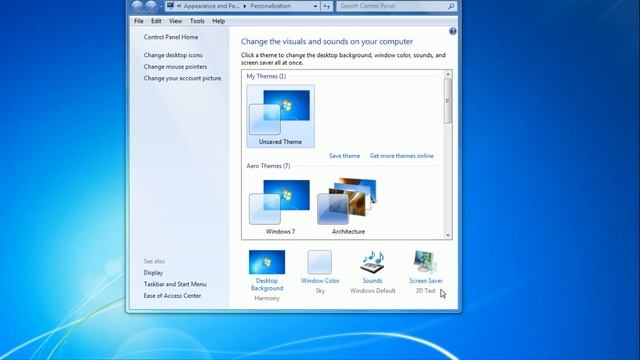Open the Tools menu
This screenshot has height=360, width=640.
(197, 21)
